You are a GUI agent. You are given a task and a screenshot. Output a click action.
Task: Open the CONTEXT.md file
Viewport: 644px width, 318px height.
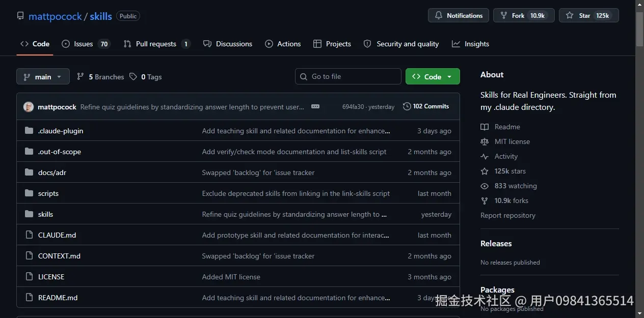59,256
